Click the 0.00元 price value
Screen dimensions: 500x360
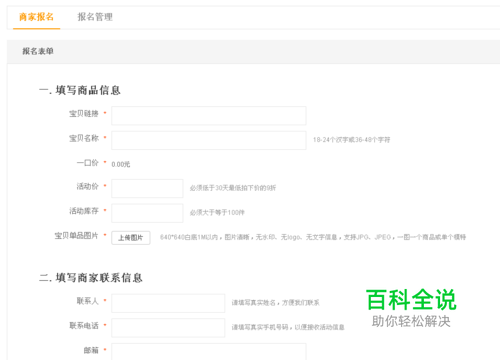tap(121, 164)
